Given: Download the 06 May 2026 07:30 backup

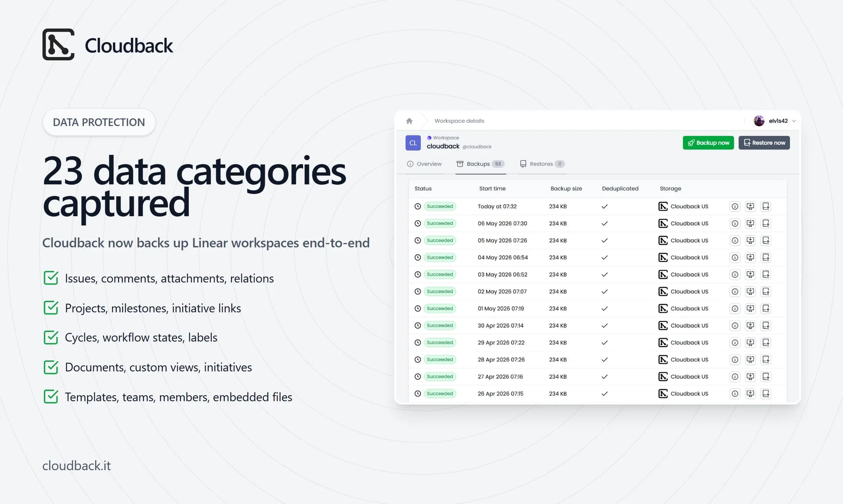Looking at the screenshot, I should point(750,224).
